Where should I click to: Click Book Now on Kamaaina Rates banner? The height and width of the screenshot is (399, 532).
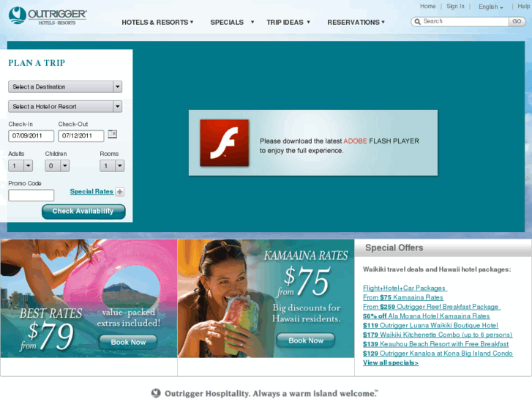(x=306, y=340)
